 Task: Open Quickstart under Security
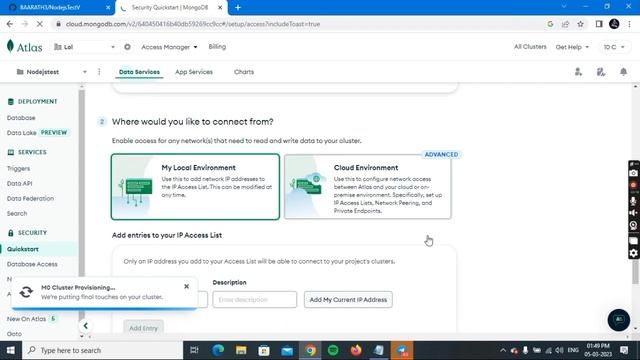point(23,249)
